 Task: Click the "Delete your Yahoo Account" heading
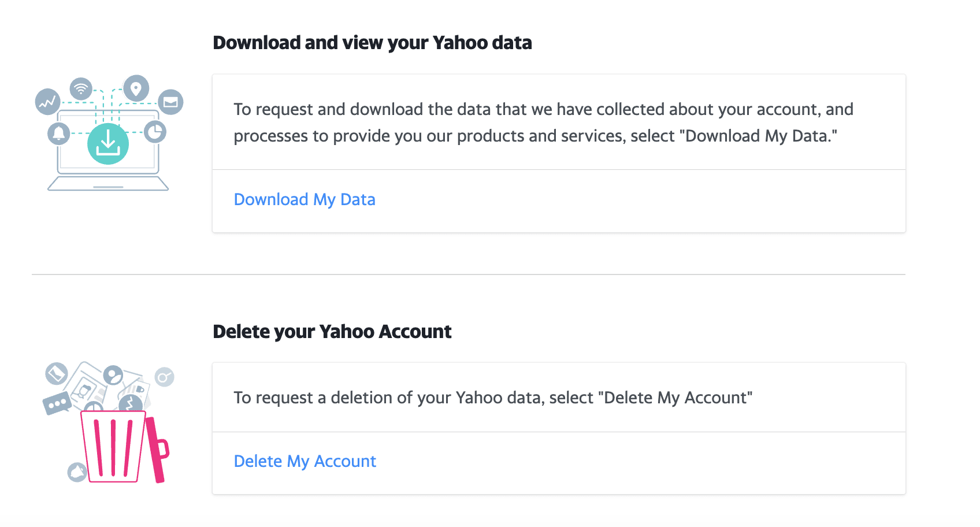click(x=332, y=332)
